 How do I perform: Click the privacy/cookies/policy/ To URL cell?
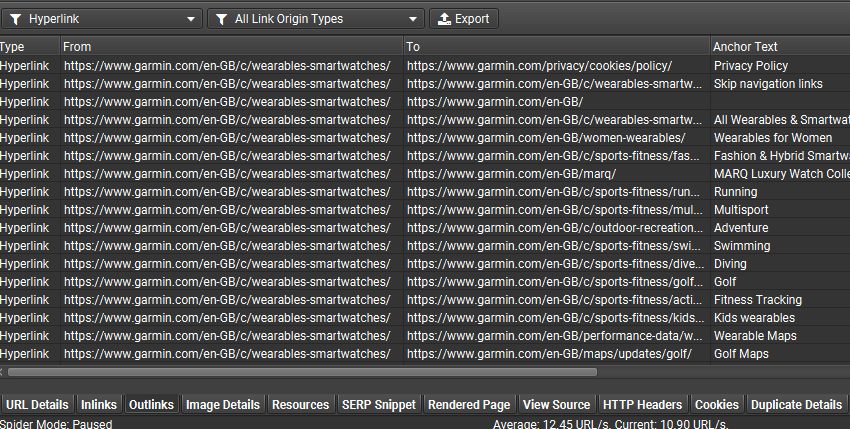pos(557,66)
